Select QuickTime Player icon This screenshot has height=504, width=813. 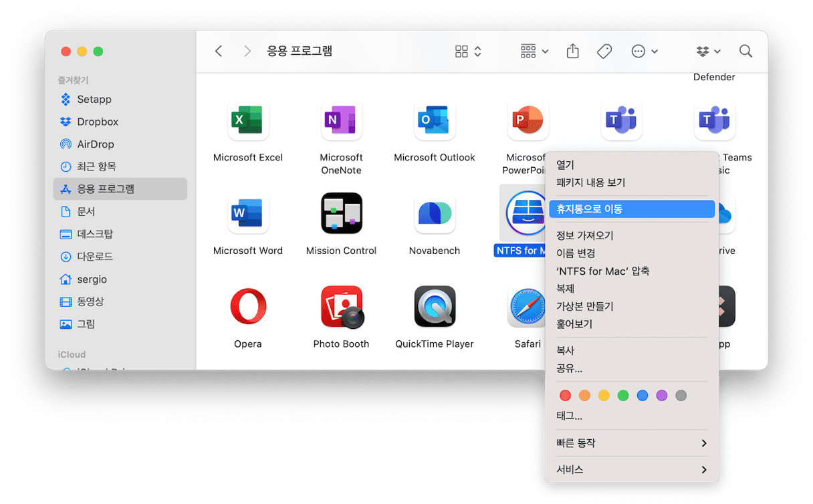tap(435, 307)
